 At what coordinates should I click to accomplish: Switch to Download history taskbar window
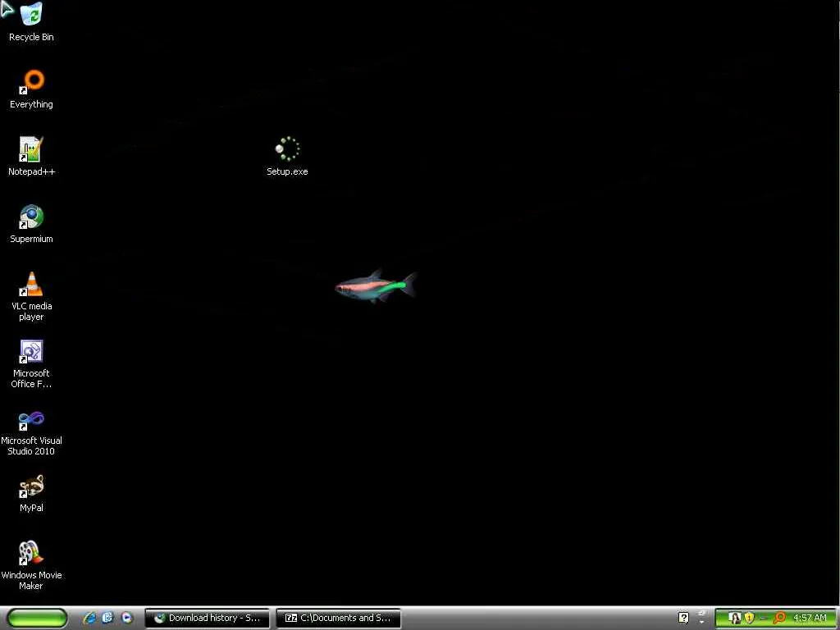point(208,618)
